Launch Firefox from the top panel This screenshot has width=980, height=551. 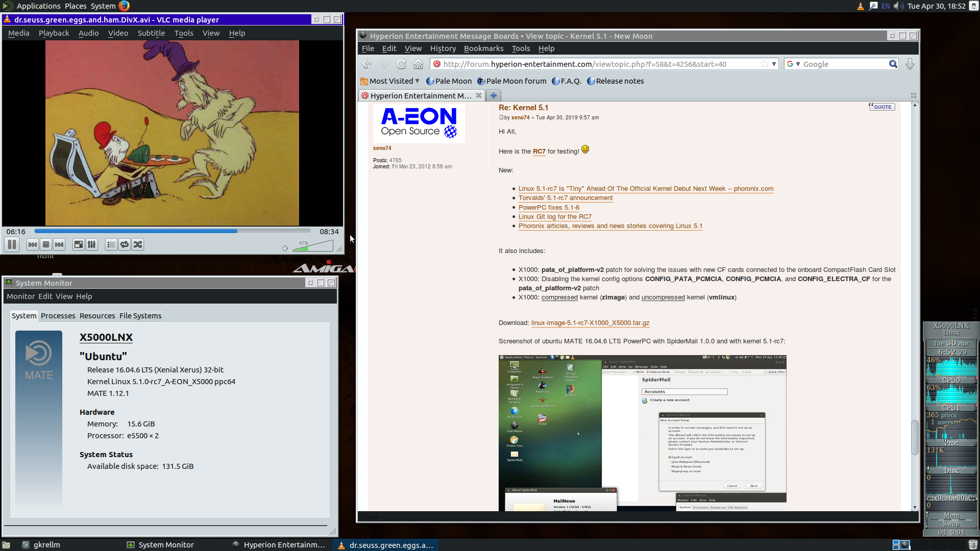click(x=124, y=6)
